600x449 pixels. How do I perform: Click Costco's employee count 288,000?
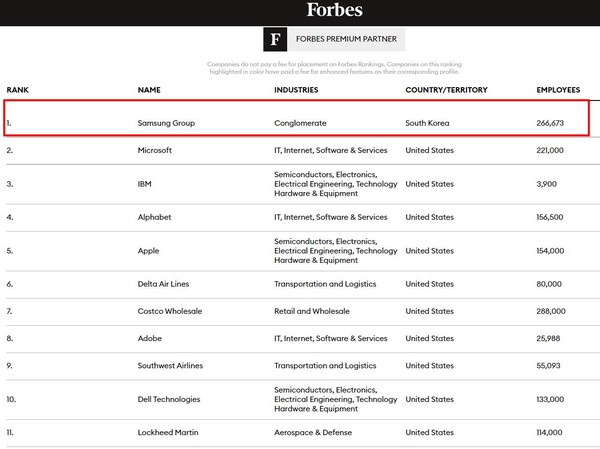coord(551,311)
